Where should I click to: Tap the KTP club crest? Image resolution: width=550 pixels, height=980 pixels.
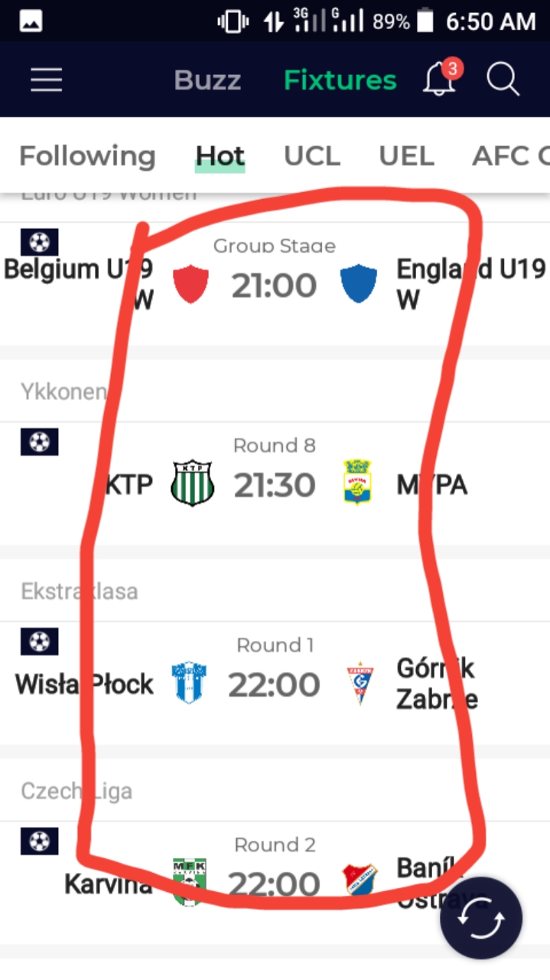click(191, 483)
